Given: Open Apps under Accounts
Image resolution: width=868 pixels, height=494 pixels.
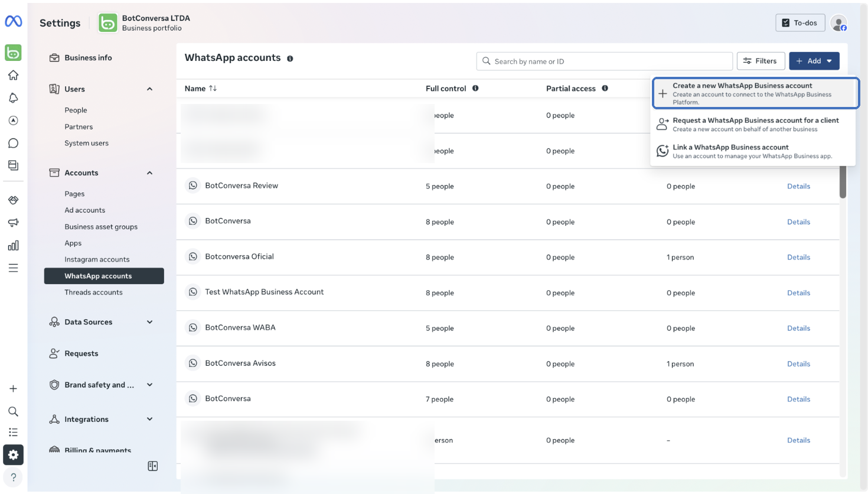Looking at the screenshot, I should coord(73,243).
